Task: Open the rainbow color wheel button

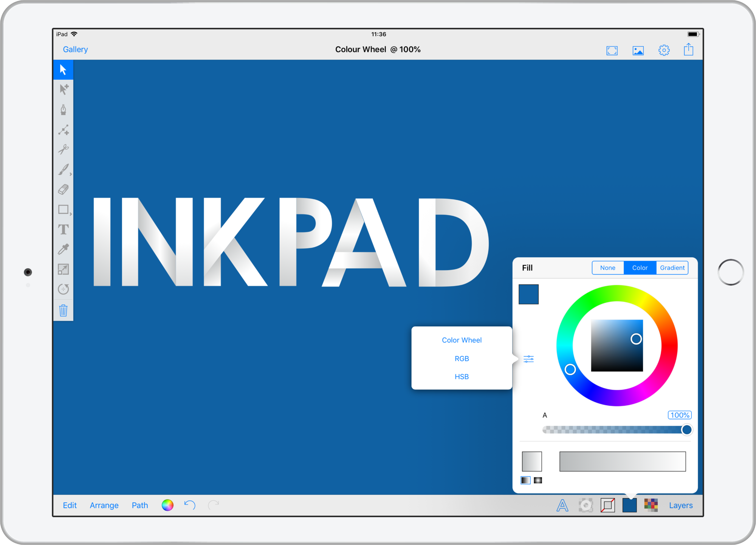Action: [167, 505]
